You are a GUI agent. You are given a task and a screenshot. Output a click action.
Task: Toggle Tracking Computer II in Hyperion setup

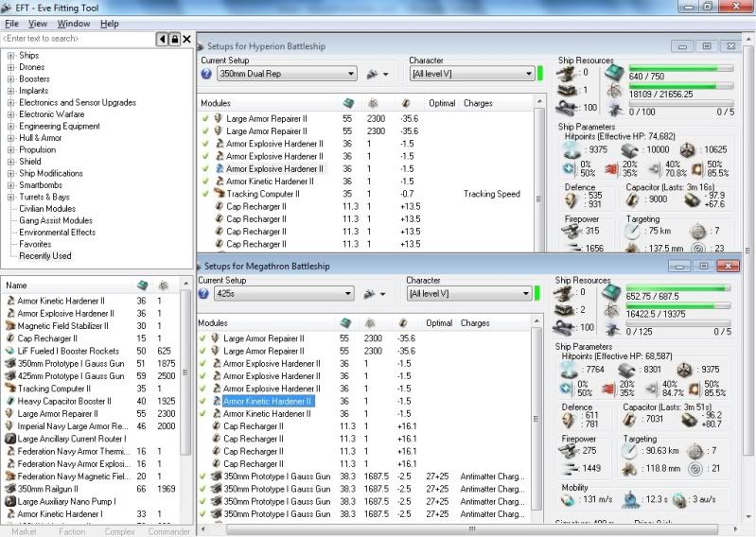206,194
